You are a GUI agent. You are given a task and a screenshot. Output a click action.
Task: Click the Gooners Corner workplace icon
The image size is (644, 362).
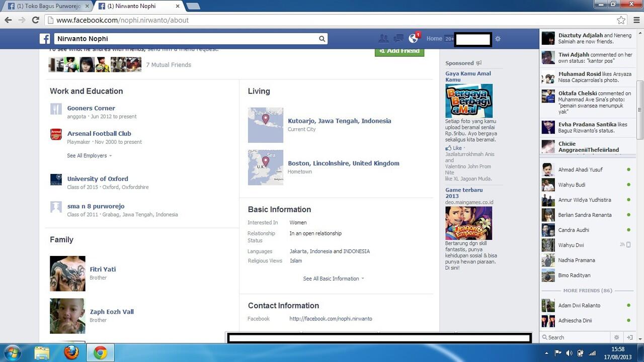[56, 109]
